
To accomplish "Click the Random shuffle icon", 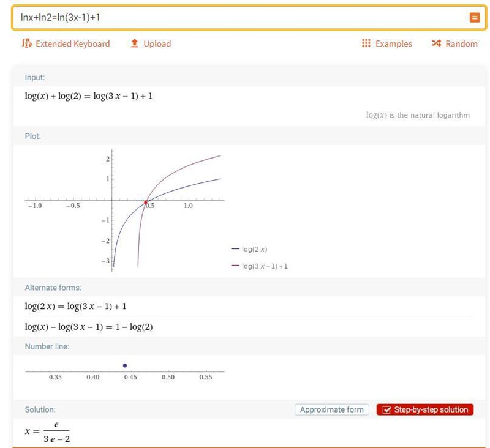I will [436, 43].
